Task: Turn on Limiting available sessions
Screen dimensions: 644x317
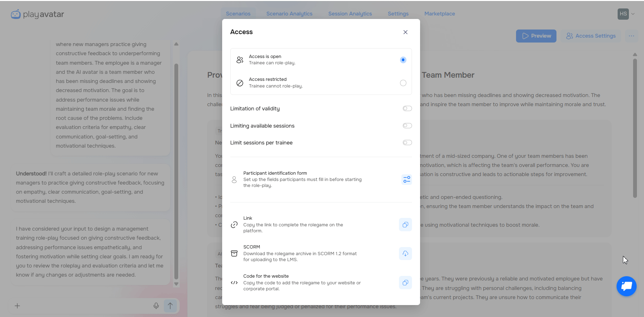Action: point(407,126)
